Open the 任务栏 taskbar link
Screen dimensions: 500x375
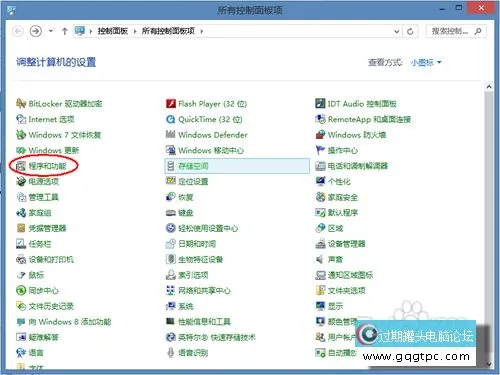coord(40,244)
